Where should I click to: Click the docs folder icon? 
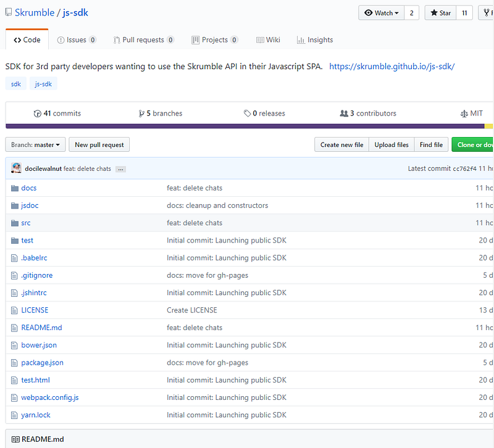tap(14, 188)
